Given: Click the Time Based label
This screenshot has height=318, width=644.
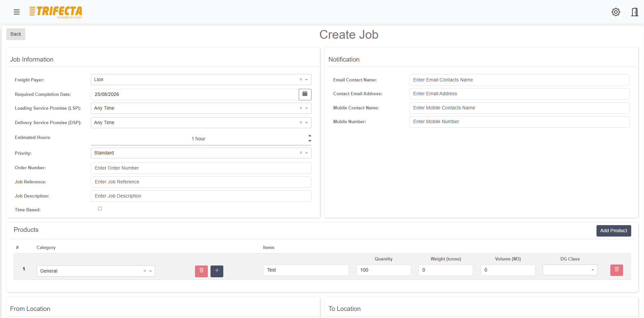Looking at the screenshot, I should [28, 210].
